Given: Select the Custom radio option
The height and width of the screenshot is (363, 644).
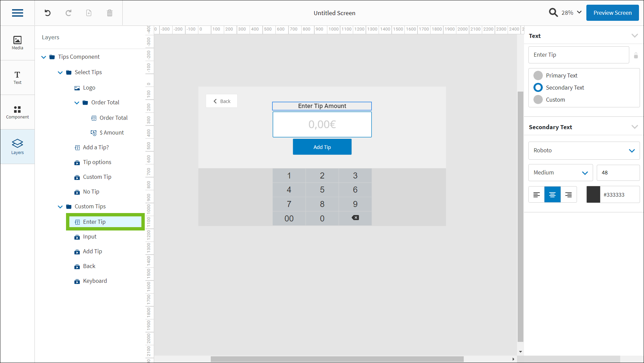Looking at the screenshot, I should (x=538, y=100).
